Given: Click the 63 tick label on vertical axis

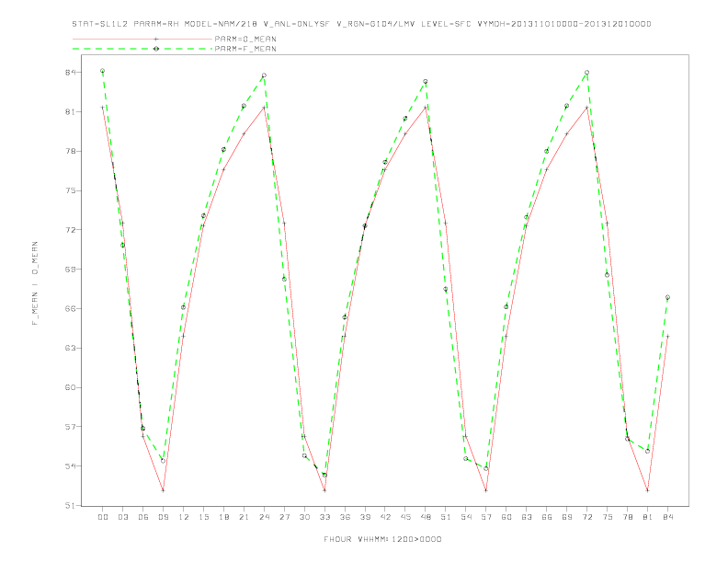Looking at the screenshot, I should 71,348.
